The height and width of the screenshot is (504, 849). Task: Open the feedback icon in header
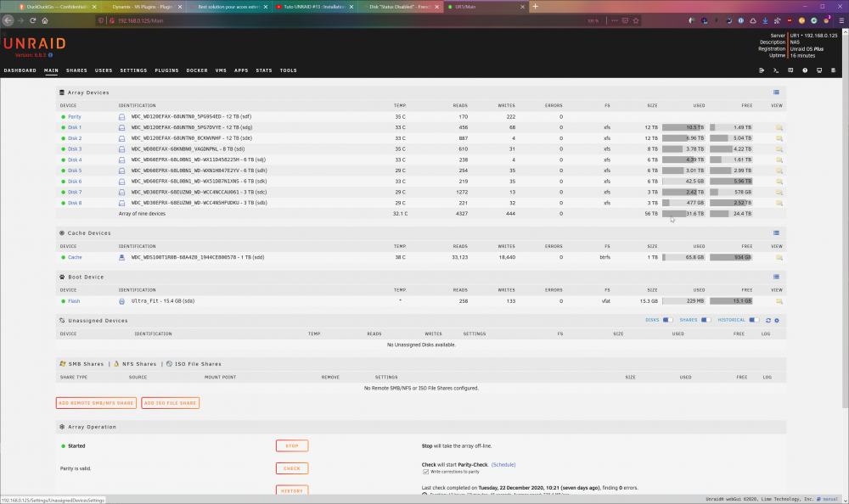tap(790, 70)
